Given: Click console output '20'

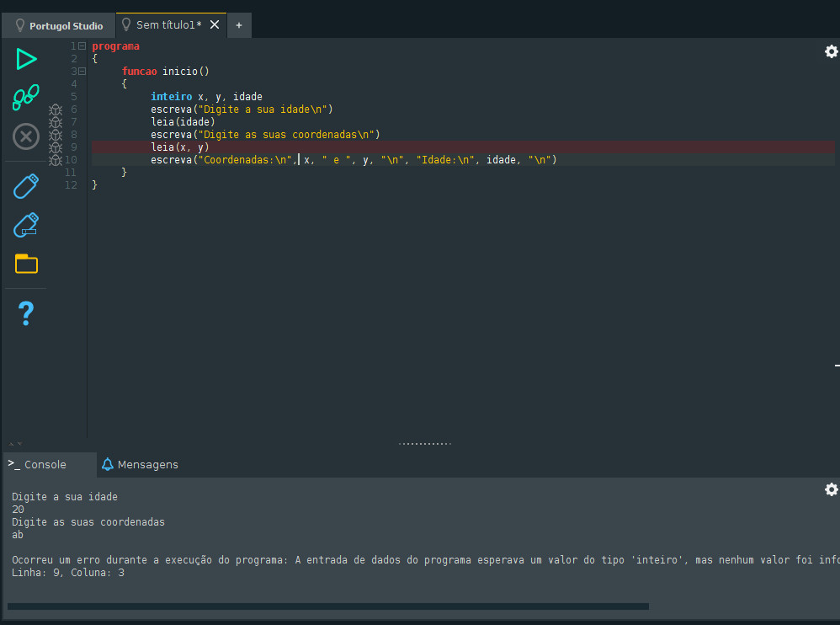Looking at the screenshot, I should point(18,510).
